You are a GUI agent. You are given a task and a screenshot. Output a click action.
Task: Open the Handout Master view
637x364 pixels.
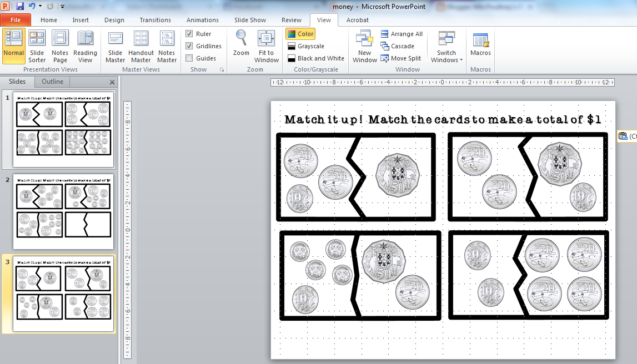click(141, 46)
